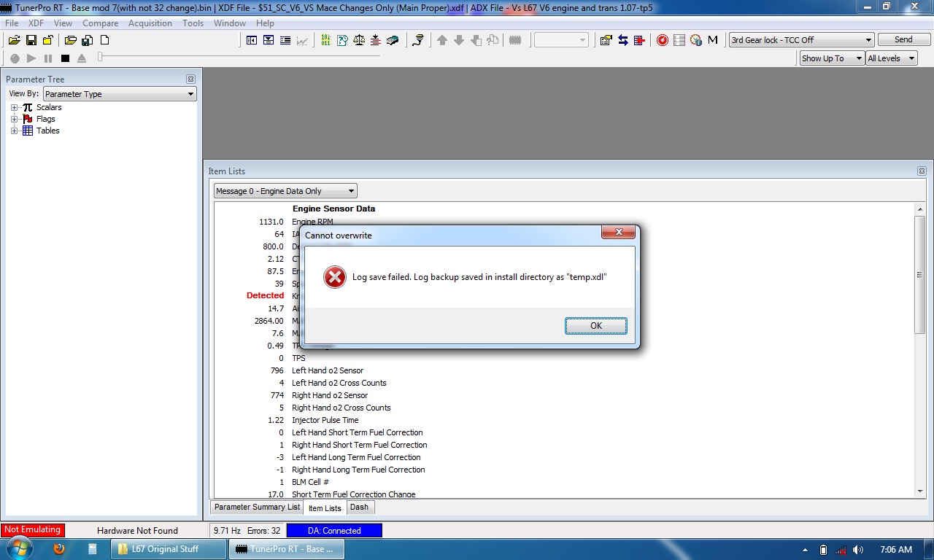The image size is (934, 560).
Task: Click the balance scales compare icon
Action: point(359,40)
